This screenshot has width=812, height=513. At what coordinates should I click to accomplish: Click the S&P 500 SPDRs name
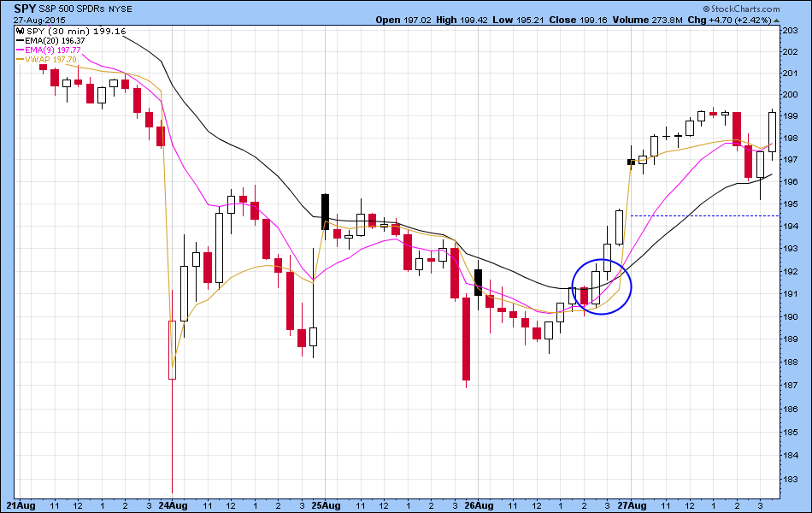72,9
